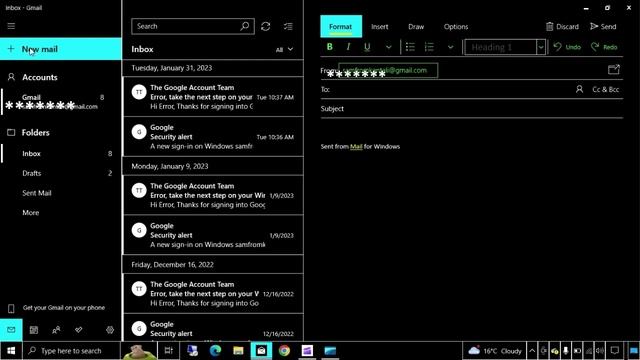The height and width of the screenshot is (360, 640).
Task: Apply bold formatting
Action: [329, 47]
